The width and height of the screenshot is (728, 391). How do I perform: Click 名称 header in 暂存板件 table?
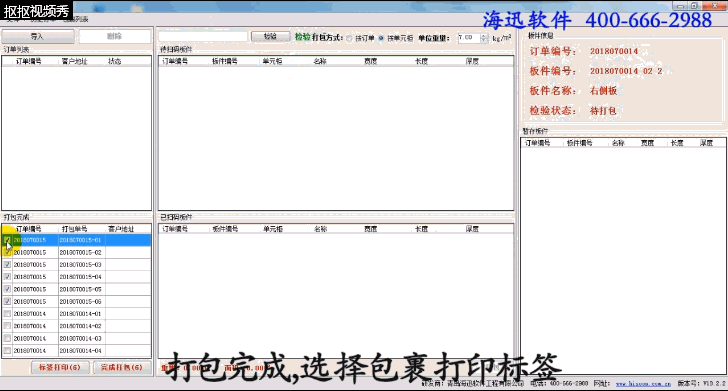pos(618,143)
